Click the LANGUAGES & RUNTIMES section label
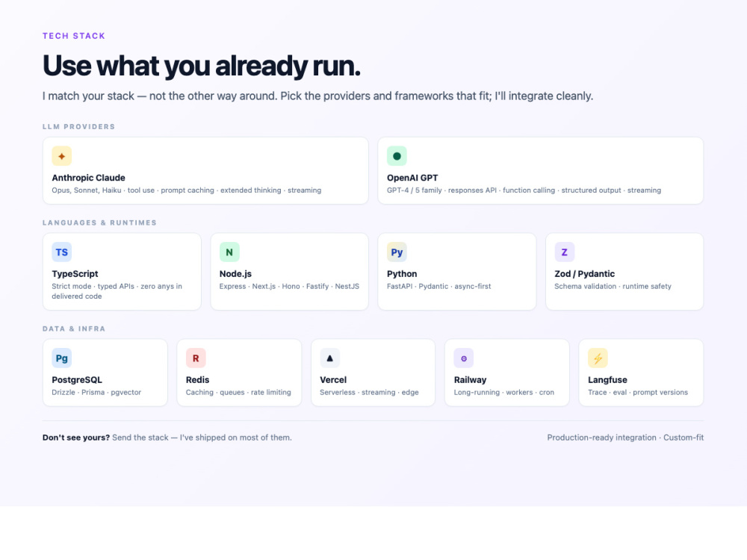The height and width of the screenshot is (560, 747). (x=99, y=223)
